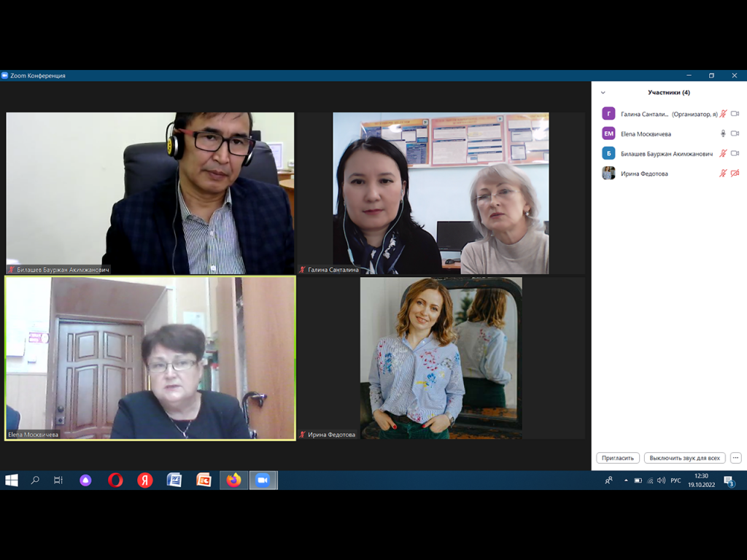Show hidden system tray icons arrow
747x560 pixels.
(x=625, y=481)
